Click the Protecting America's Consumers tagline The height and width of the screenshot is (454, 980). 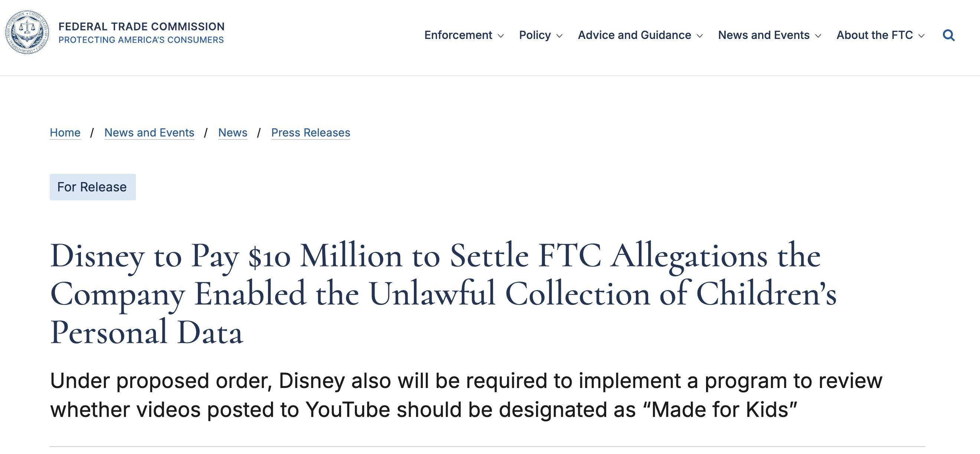pos(141,40)
